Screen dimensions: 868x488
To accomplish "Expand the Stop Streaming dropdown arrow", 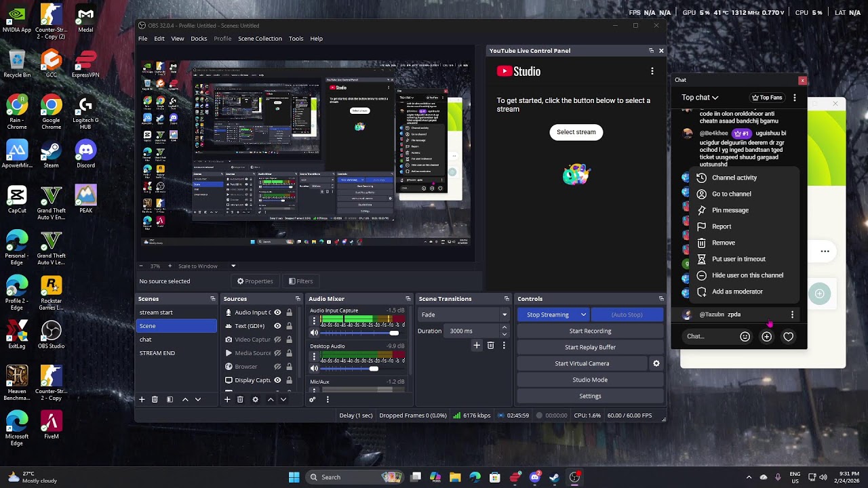I will (x=583, y=314).
